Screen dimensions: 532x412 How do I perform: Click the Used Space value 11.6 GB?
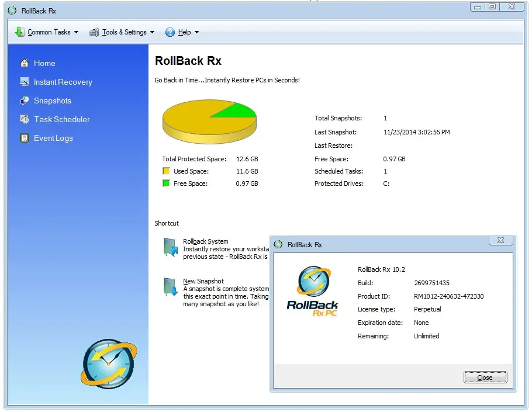point(247,171)
